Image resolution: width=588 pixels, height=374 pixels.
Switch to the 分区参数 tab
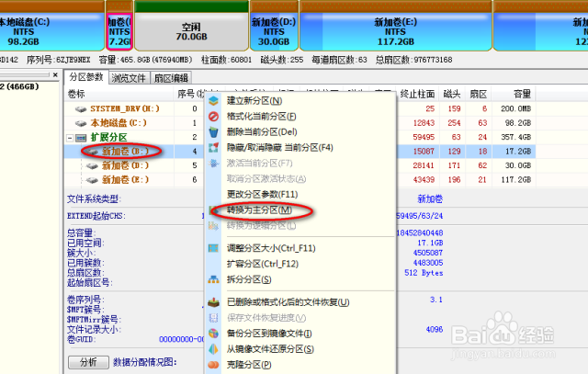coord(86,77)
